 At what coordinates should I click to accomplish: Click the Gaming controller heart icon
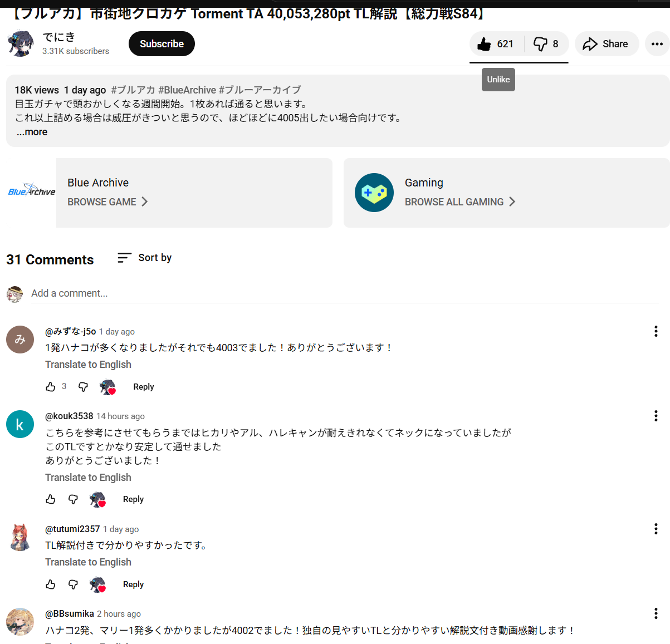tap(374, 193)
